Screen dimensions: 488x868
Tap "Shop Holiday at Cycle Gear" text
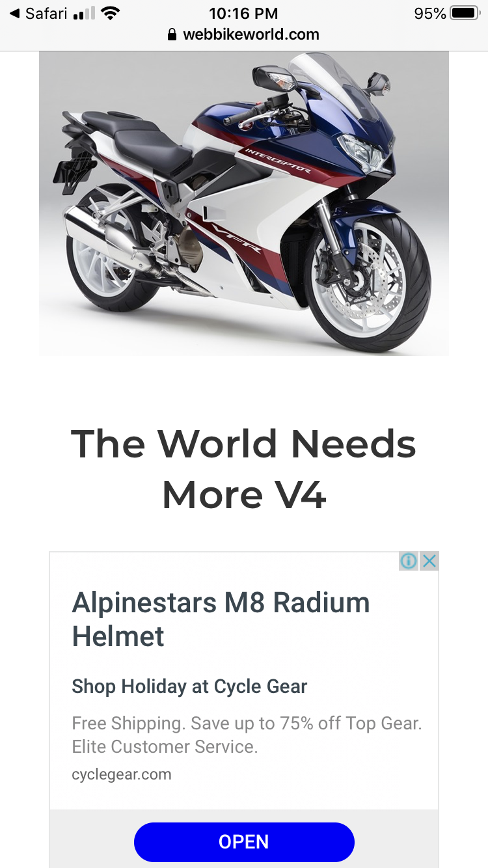click(189, 686)
